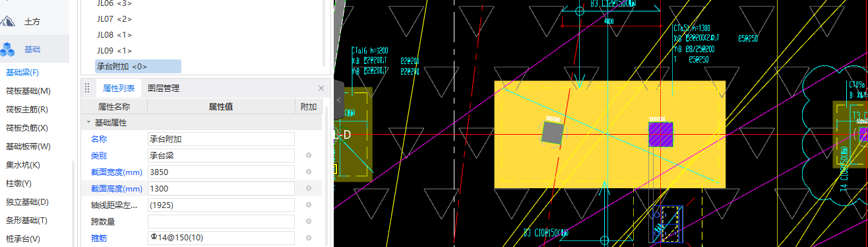Select the purple hatched column in drawing
This screenshot has height=247, width=868.
660,134
